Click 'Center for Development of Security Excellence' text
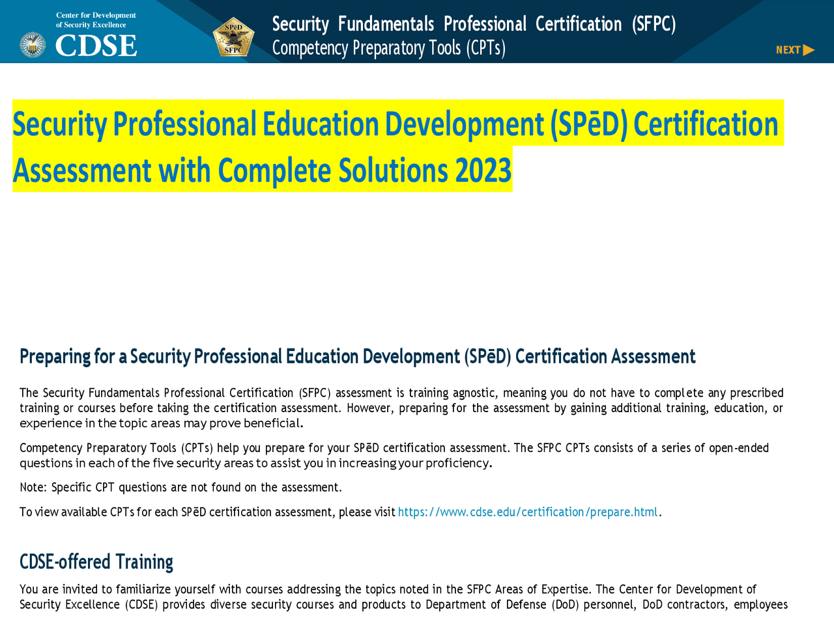834x644 pixels. click(x=96, y=20)
